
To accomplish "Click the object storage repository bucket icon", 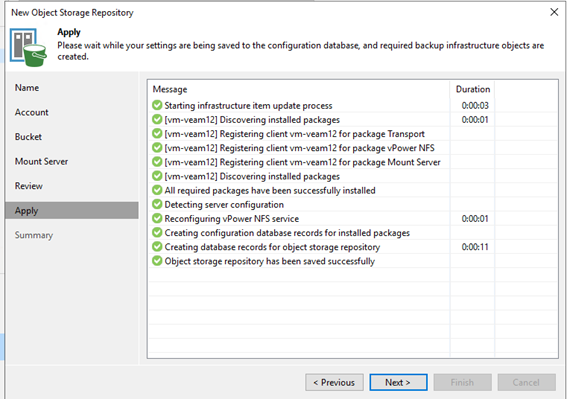I will tap(28, 47).
